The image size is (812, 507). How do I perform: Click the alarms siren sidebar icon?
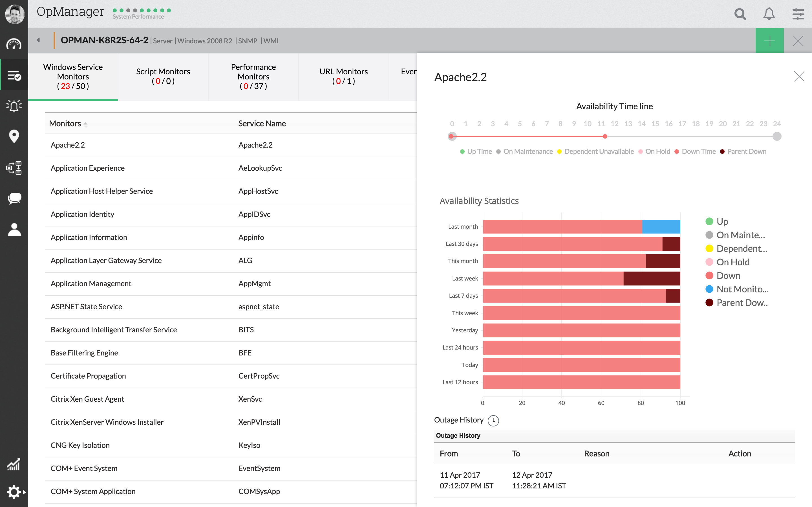pyautogui.click(x=14, y=106)
